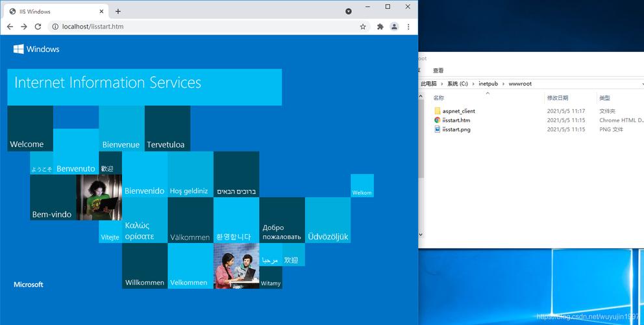Open the tab search dropdown in Chrome
This screenshot has height=325, width=644.
click(349, 11)
